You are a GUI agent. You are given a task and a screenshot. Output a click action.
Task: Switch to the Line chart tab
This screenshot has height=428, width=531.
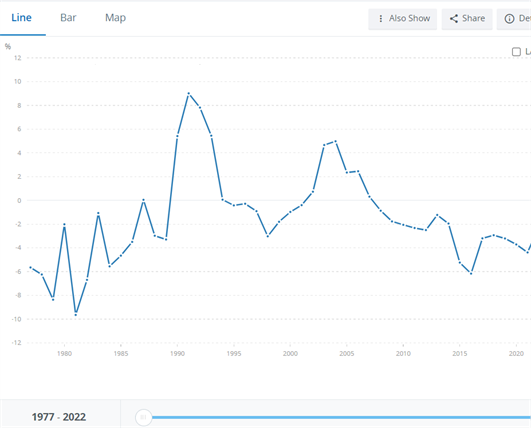click(x=22, y=18)
